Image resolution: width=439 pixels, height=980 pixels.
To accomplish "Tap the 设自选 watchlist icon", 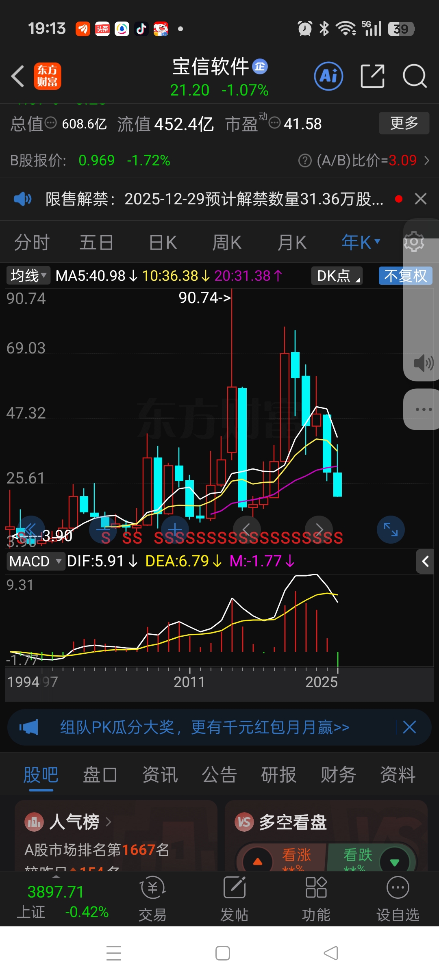I will tap(398, 900).
